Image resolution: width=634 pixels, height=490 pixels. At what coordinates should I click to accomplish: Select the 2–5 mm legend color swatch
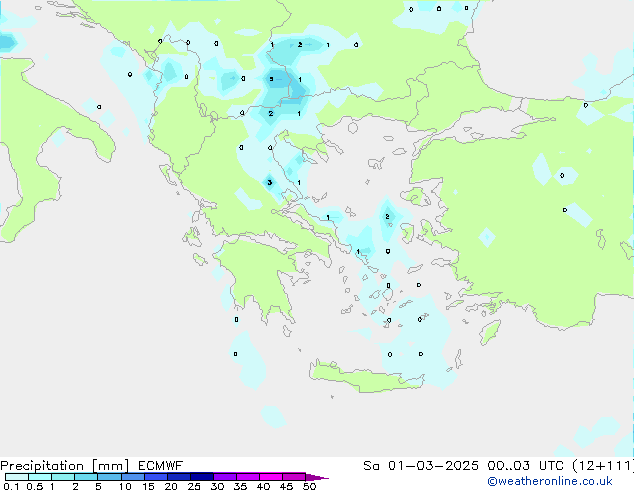tap(86, 477)
